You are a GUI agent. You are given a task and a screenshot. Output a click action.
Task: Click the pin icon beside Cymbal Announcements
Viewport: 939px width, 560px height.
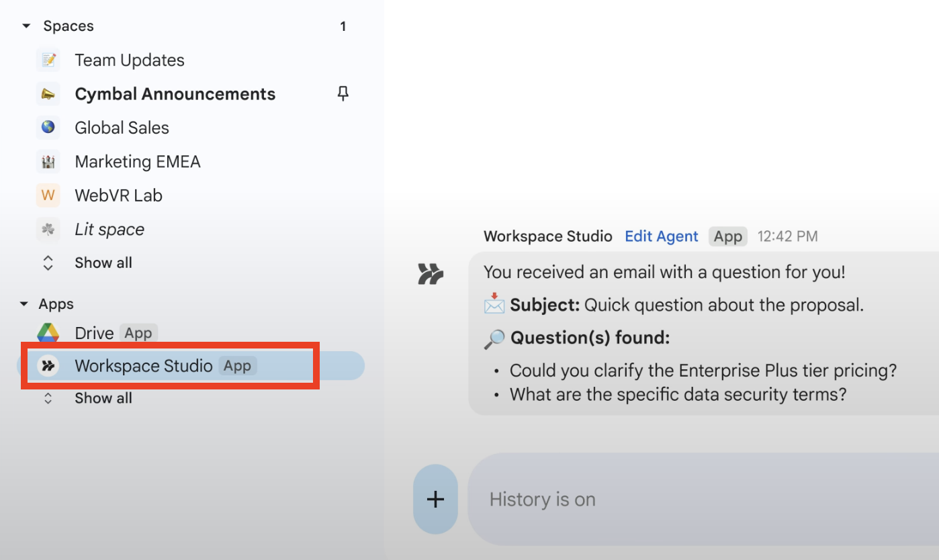coord(343,94)
